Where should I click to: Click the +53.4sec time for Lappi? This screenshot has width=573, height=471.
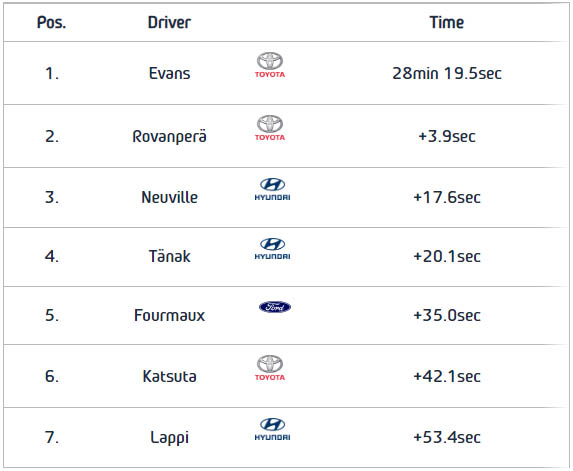447,437
